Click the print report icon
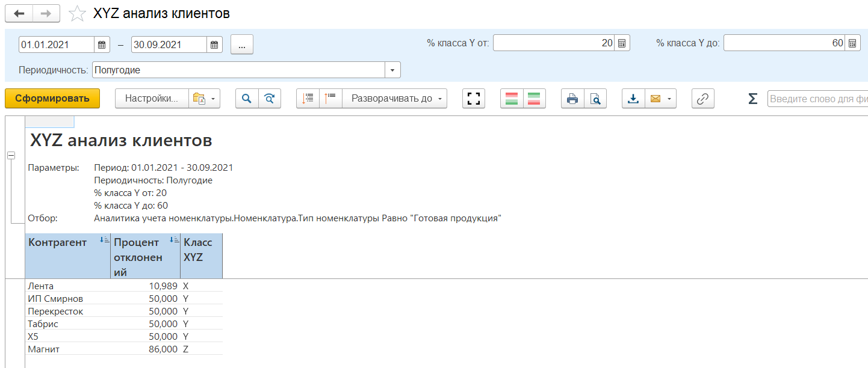 click(572, 99)
